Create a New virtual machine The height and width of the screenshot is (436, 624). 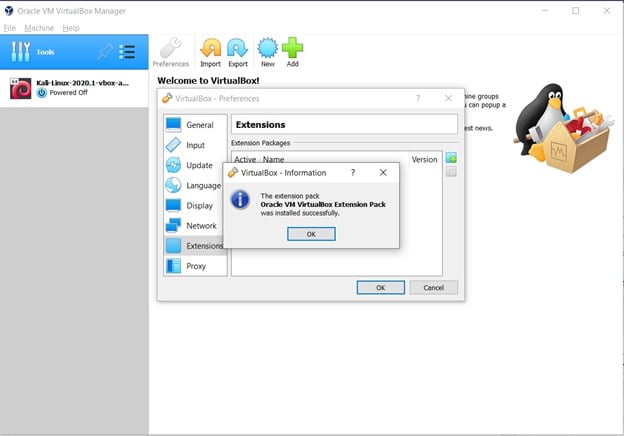click(267, 53)
